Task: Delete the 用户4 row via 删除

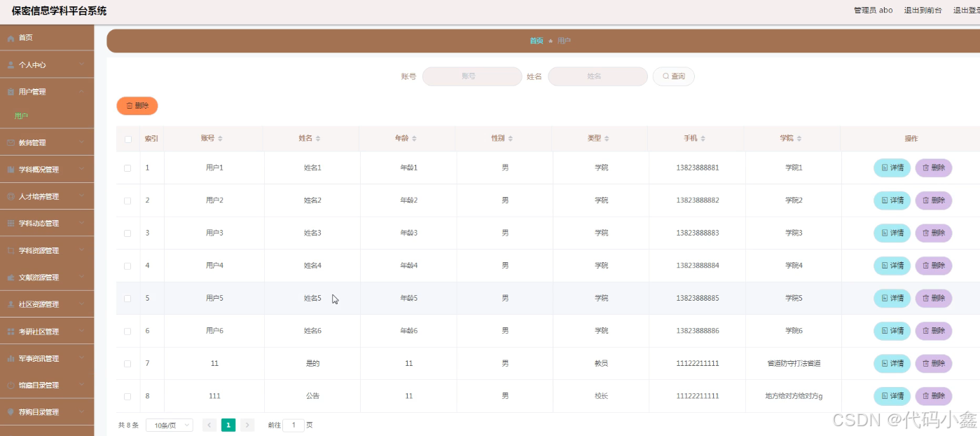Action: coord(934,266)
